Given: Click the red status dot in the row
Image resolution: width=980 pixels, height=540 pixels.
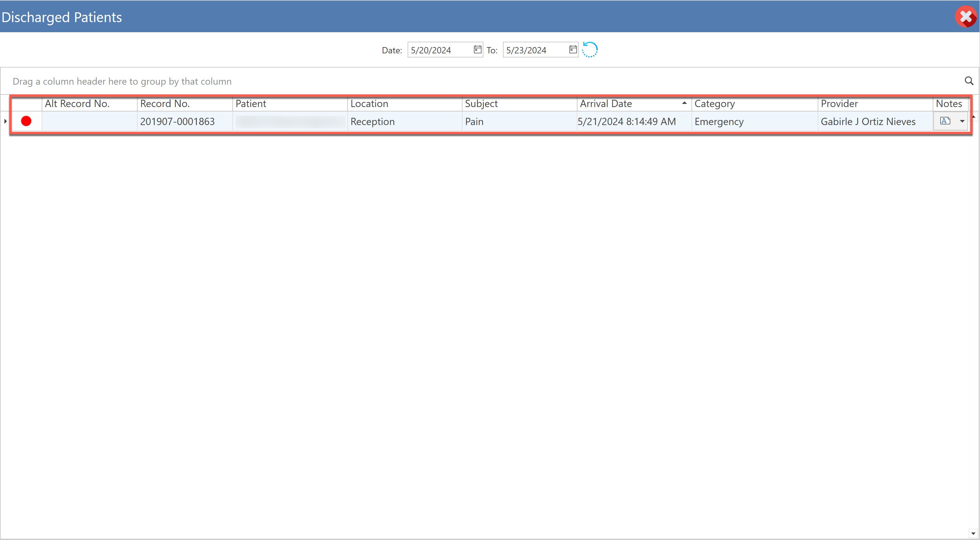Looking at the screenshot, I should (x=26, y=121).
